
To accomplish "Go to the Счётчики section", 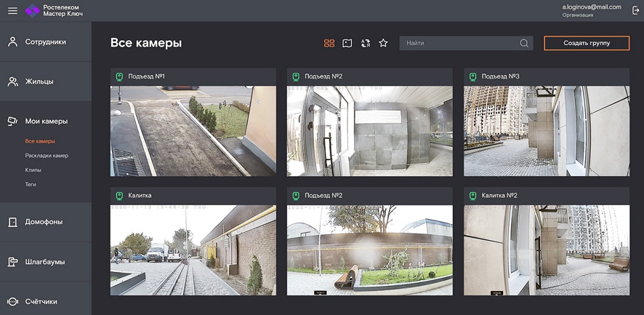I will coord(41,301).
